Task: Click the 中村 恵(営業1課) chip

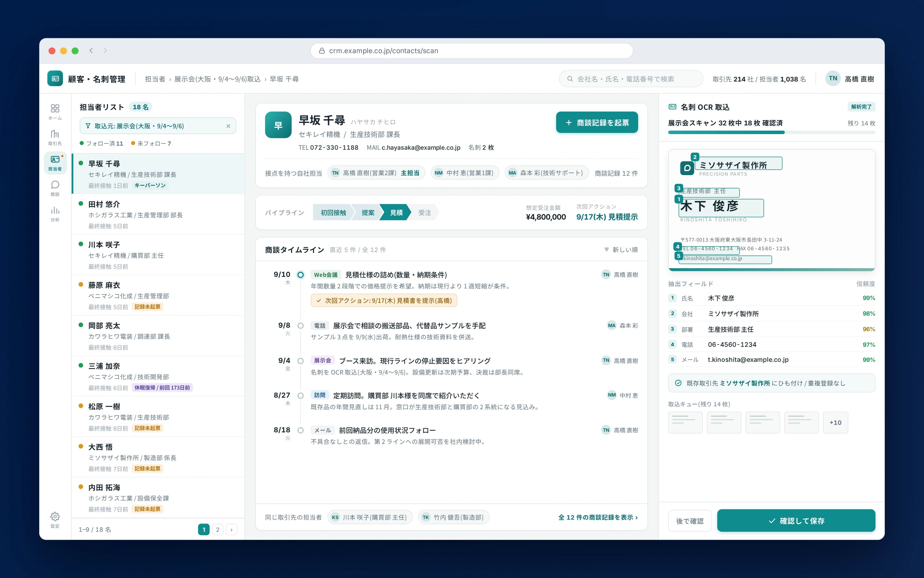Action: (465, 173)
